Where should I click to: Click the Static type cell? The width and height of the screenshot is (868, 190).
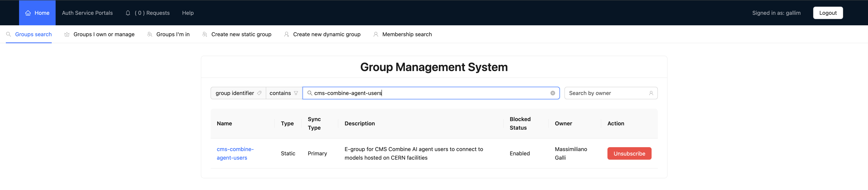[288, 154]
